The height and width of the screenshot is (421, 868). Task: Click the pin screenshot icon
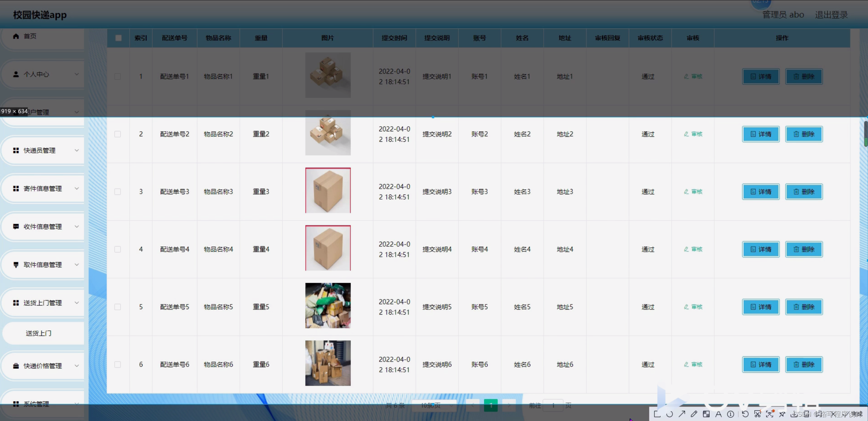pos(782,414)
